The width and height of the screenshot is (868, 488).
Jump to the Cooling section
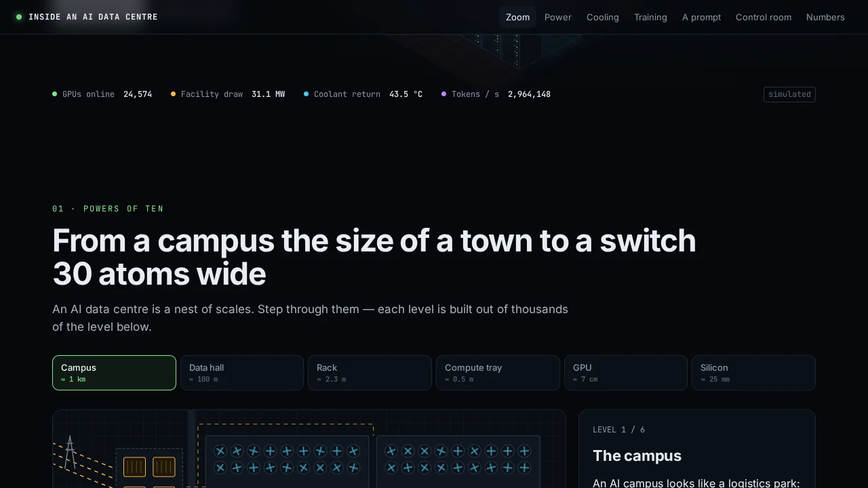pyautogui.click(x=603, y=17)
